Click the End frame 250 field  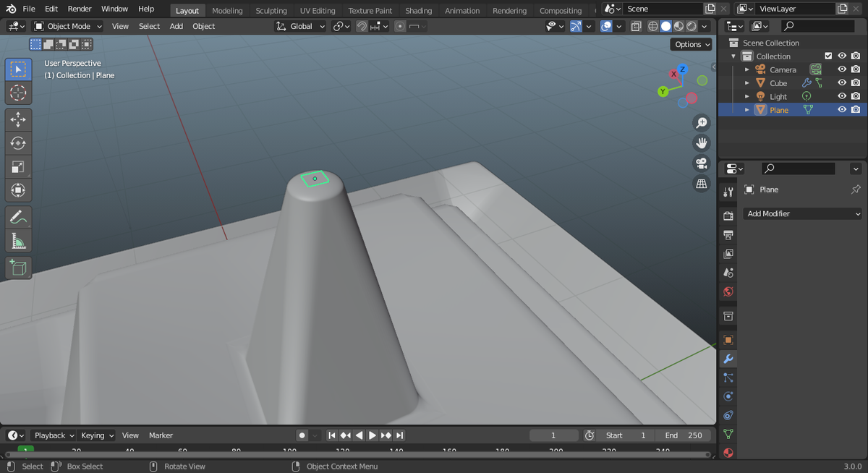pyautogui.click(x=685, y=435)
